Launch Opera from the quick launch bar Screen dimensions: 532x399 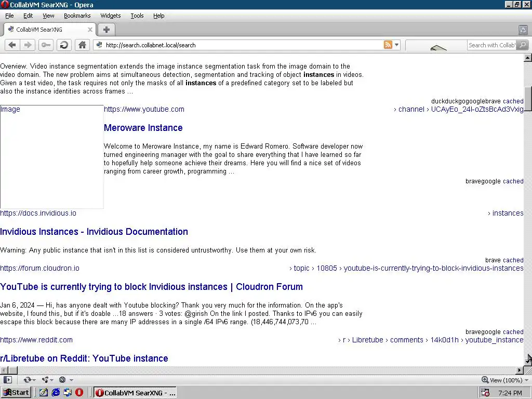click(79, 393)
